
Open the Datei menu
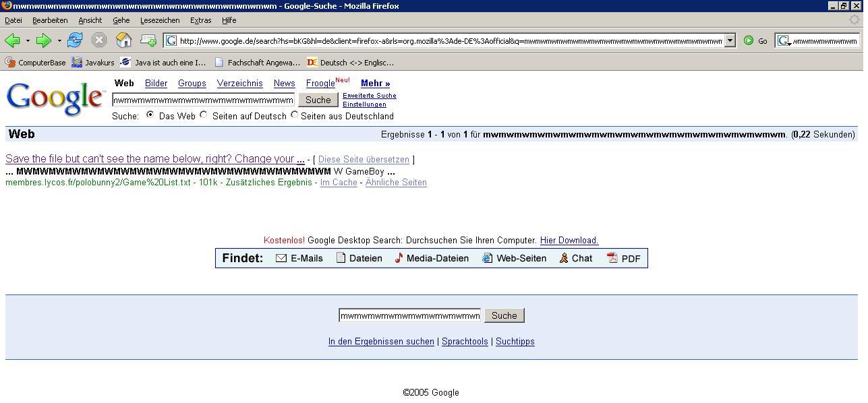[13, 20]
